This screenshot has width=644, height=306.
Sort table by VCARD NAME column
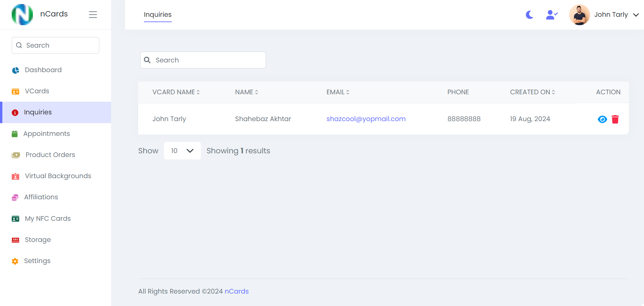tap(176, 92)
